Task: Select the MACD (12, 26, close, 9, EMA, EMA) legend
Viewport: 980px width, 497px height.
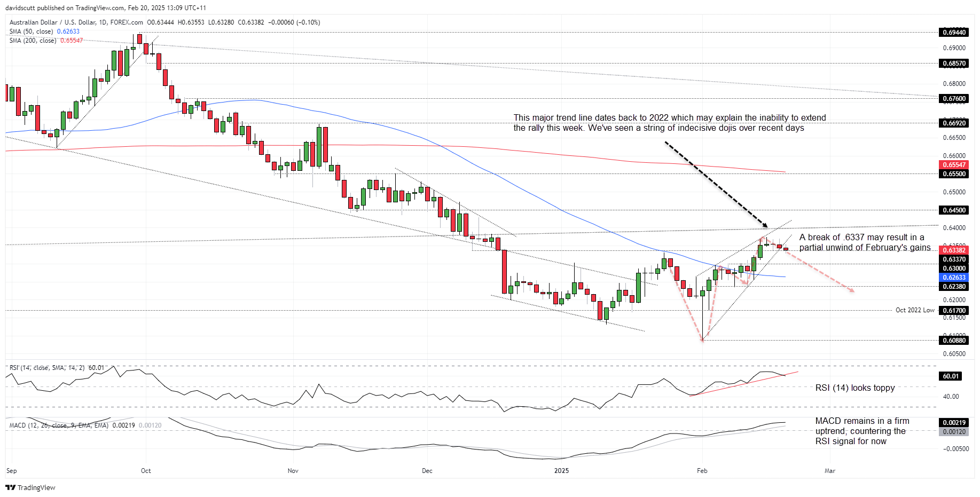Action: pos(85,425)
